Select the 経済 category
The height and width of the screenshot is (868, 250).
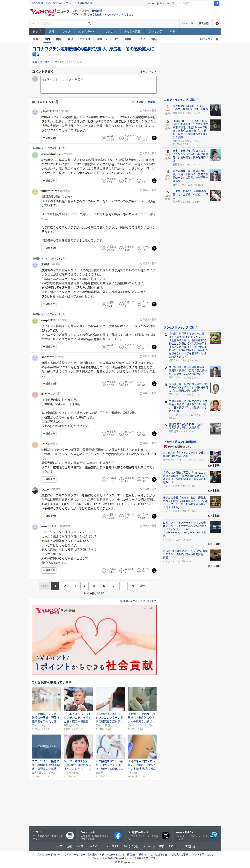pyautogui.click(x=70, y=39)
